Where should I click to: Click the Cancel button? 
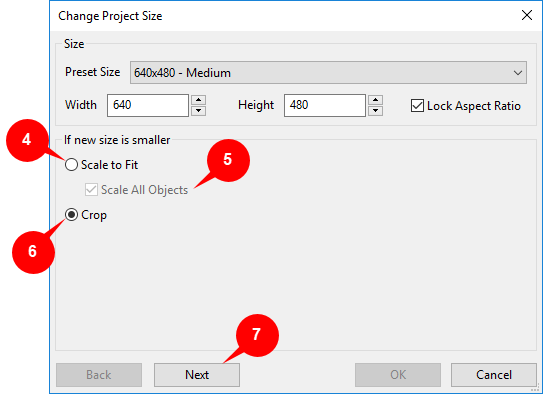494,375
